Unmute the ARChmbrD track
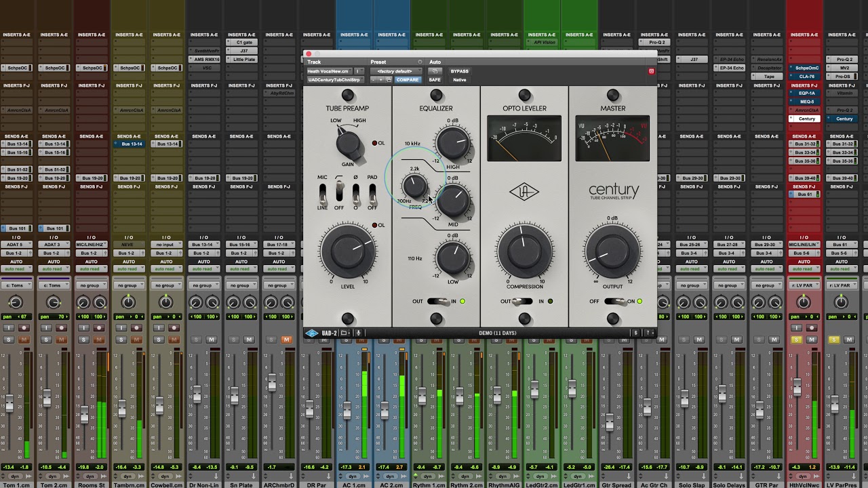This screenshot has height=488, width=868. [x=287, y=340]
